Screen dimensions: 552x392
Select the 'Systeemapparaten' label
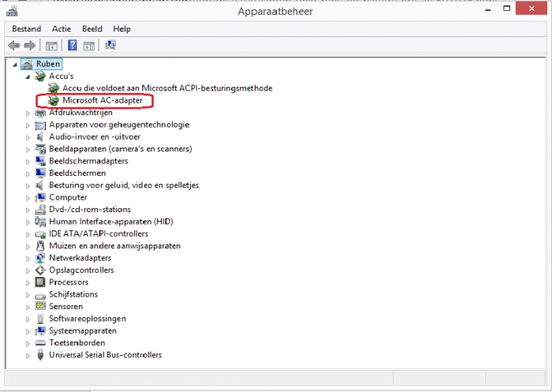coord(83,330)
